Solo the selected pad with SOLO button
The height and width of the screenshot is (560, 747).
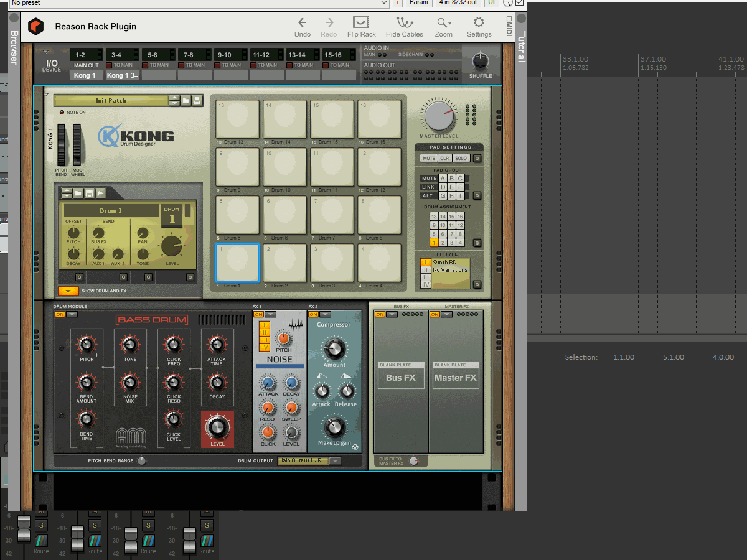point(460,158)
